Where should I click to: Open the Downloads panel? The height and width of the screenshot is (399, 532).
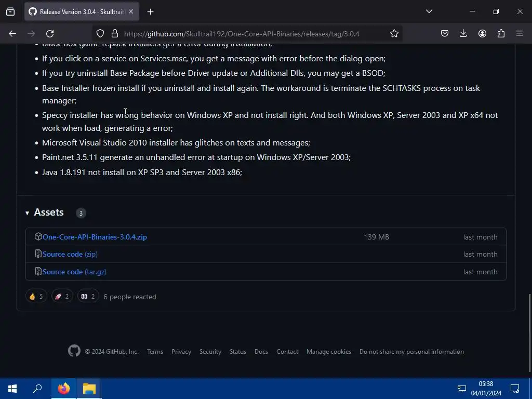[x=463, y=33]
